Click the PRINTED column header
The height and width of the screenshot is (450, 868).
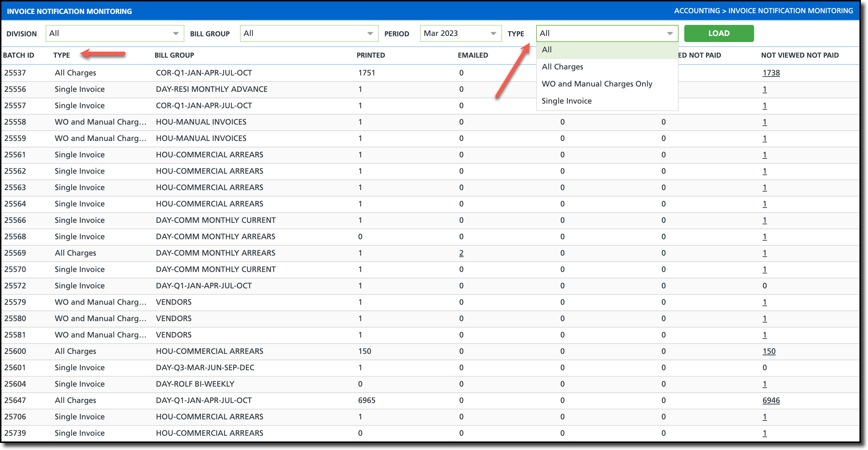(371, 55)
